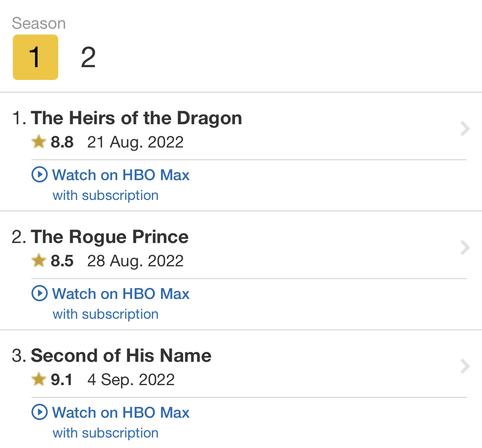This screenshot has height=448, width=482.
Task: Expand The Rogue Prince episode arrow
Action: click(465, 247)
